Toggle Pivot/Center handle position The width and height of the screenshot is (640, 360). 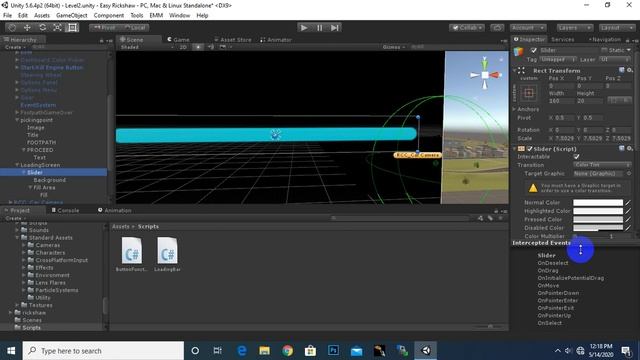pyautogui.click(x=104, y=28)
